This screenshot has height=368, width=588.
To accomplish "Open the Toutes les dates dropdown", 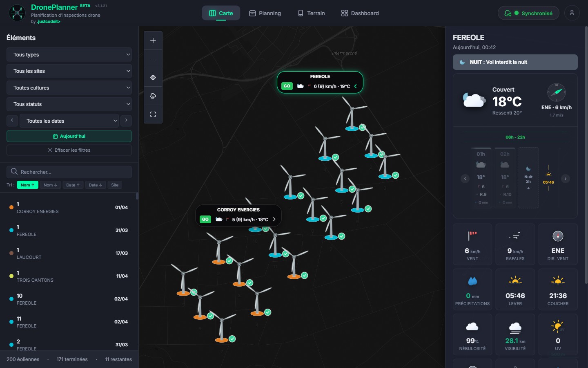I will [69, 121].
